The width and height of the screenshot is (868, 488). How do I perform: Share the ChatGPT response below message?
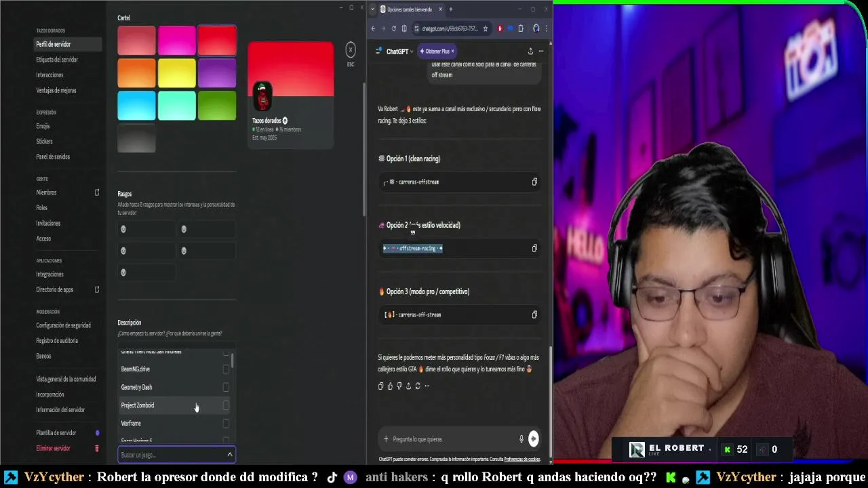tap(408, 386)
